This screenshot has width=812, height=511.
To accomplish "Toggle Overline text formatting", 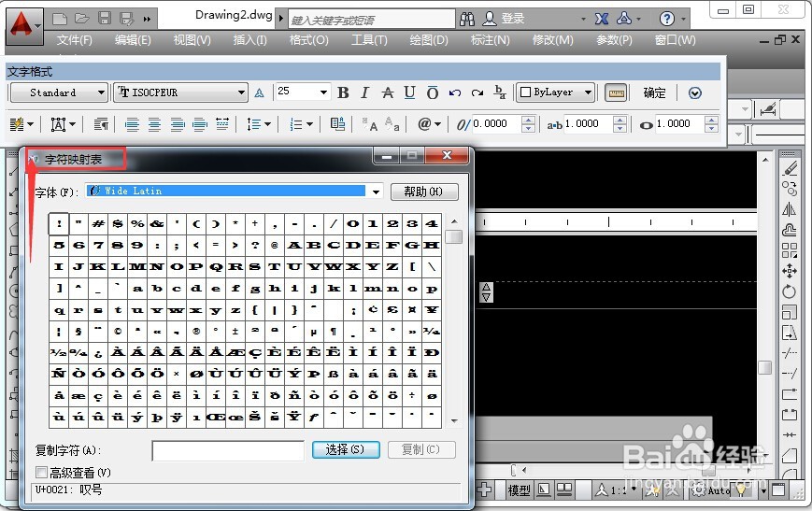I will [x=433, y=92].
